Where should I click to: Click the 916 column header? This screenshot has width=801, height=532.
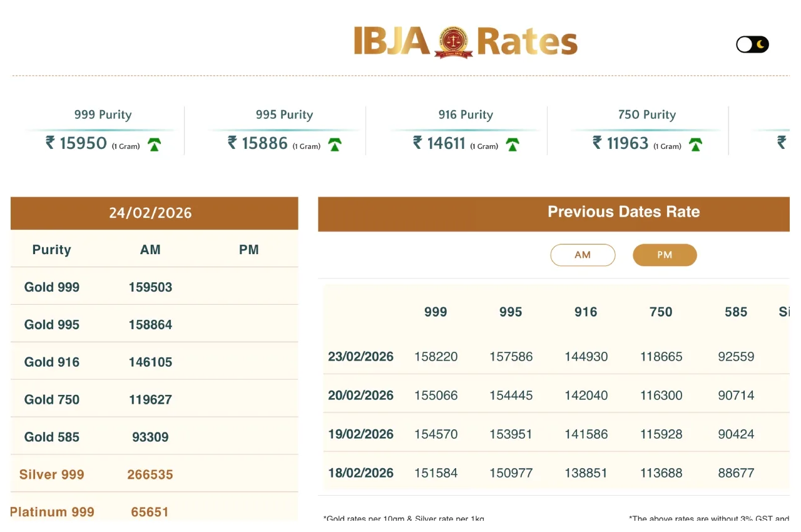(586, 312)
